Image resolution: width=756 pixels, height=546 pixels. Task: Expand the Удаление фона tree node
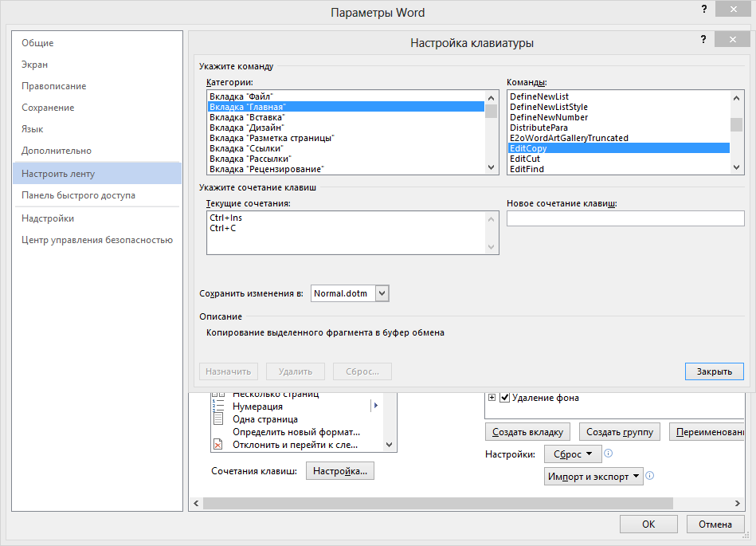click(x=492, y=398)
